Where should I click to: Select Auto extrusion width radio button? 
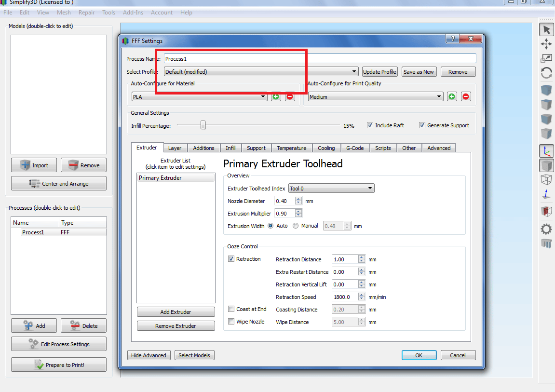pyautogui.click(x=271, y=226)
